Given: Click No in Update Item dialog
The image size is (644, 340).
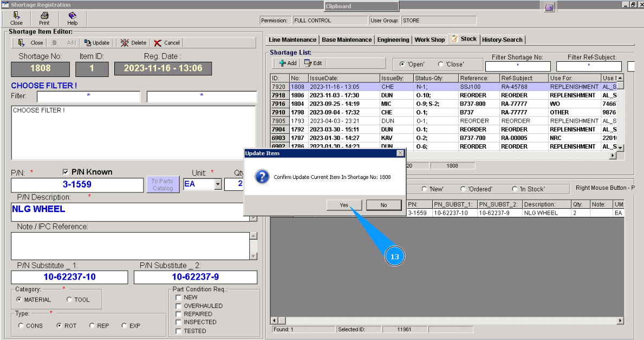Looking at the screenshot, I should pos(383,205).
